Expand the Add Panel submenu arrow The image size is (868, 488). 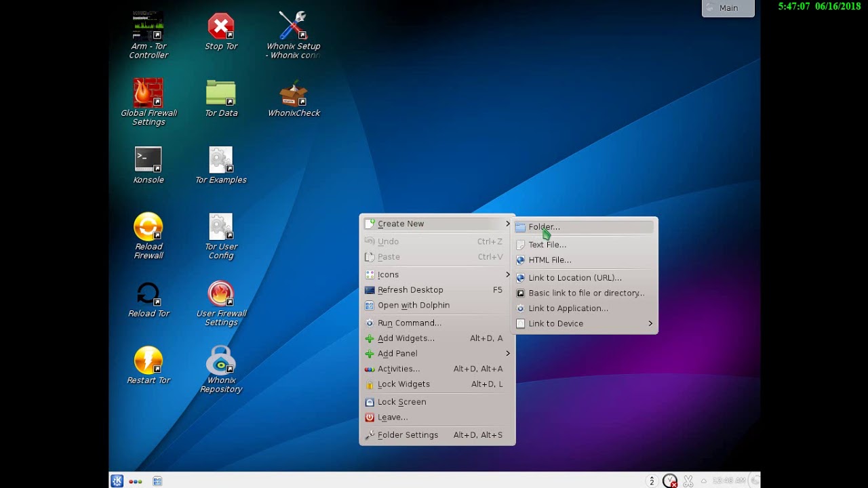pos(508,354)
